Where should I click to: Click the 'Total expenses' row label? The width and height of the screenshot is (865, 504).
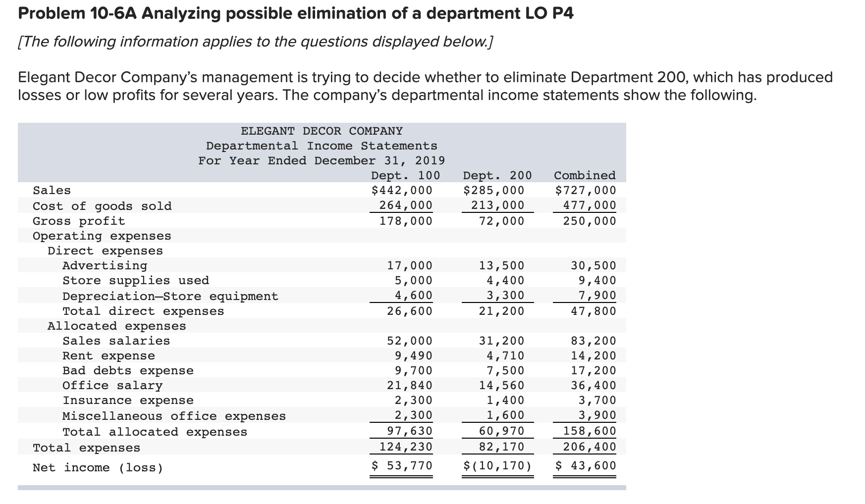pos(86,448)
